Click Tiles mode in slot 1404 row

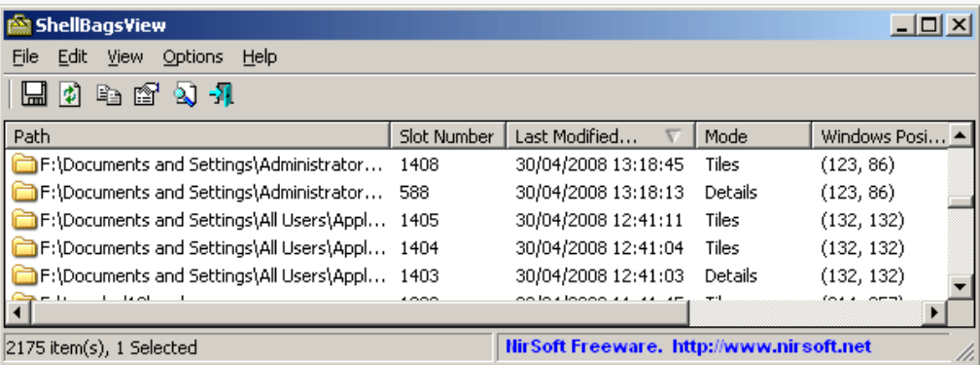pos(721,248)
